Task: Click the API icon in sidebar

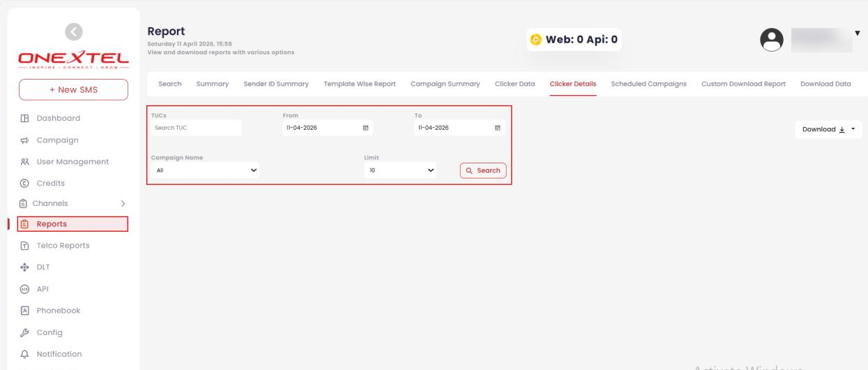Action: [x=24, y=288]
